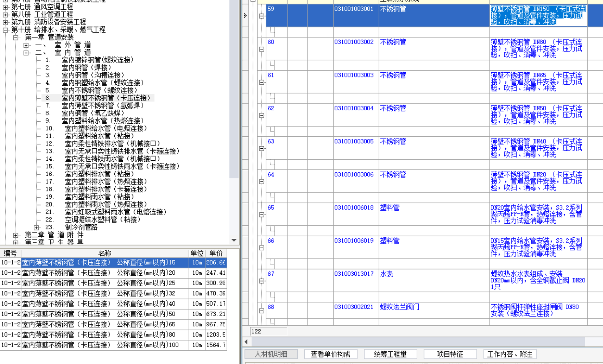The height and width of the screenshot is (364, 603).
Task: Collapse row 63 with its minus box
Action: click(262, 148)
